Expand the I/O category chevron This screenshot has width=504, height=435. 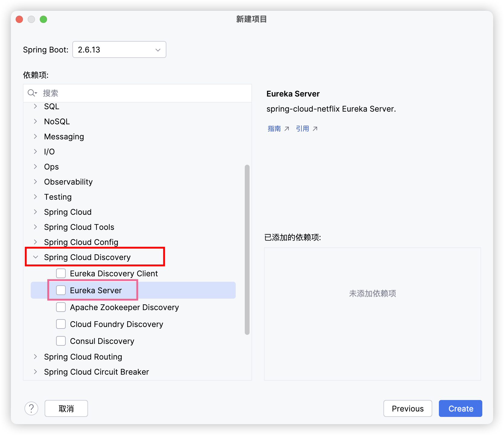(x=36, y=151)
